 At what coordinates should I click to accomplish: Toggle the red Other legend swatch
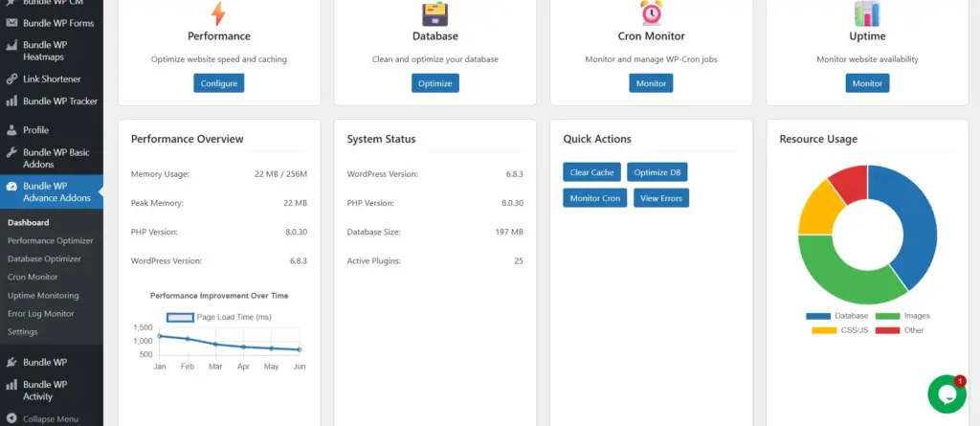(887, 330)
